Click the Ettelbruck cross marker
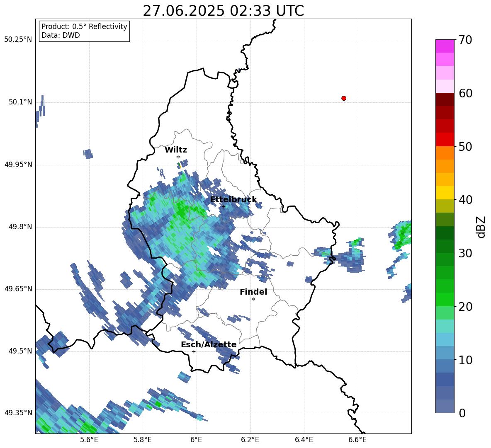 tap(223, 206)
